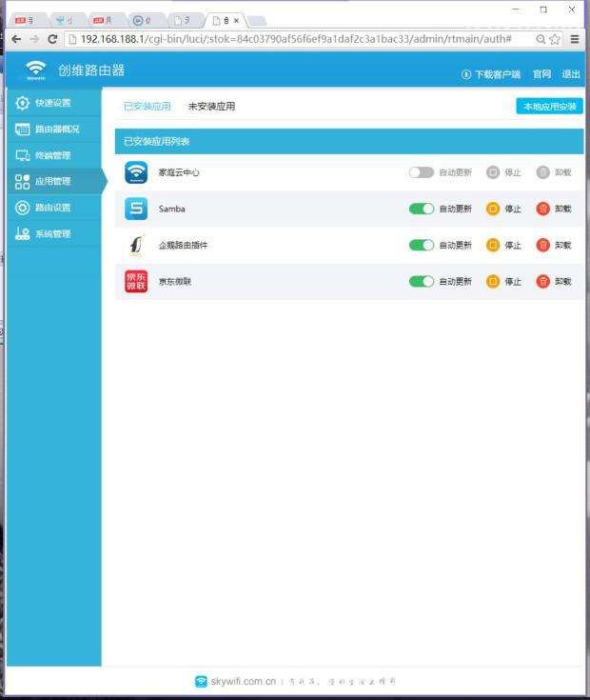Click the red uninstall icon for 企鹅路由插件
Screen dimensions: 590x700
[542, 245]
